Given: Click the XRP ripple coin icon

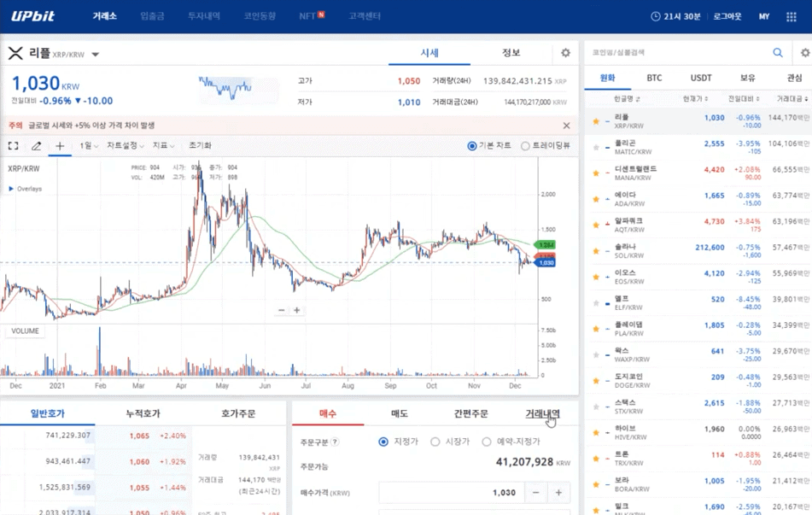Looking at the screenshot, I should coord(15,53).
